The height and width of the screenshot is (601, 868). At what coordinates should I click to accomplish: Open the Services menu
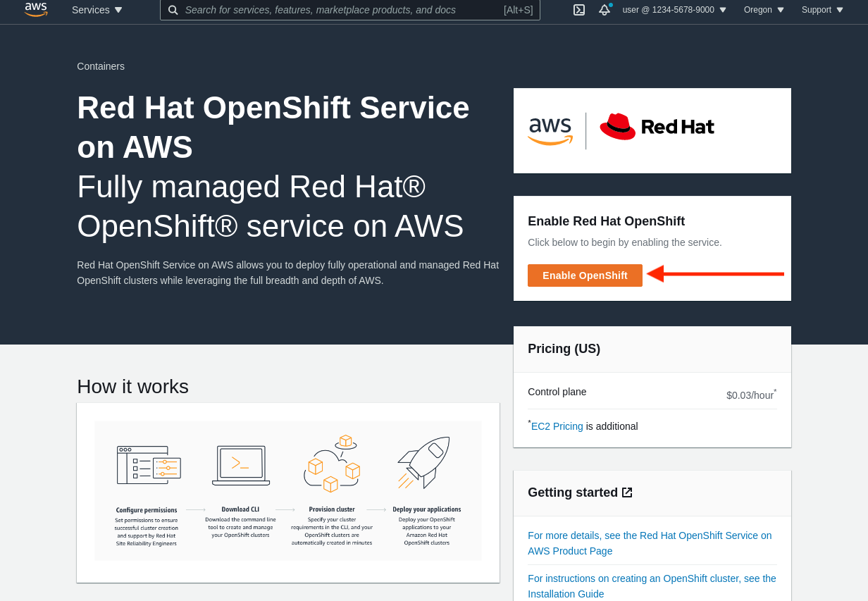click(91, 10)
